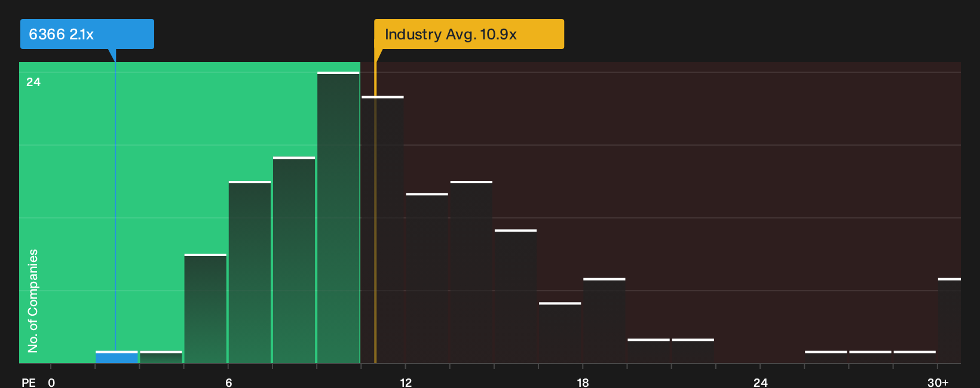Screen dimensions: 980x388
Task: Select the histogram bar above the 30+ tick
Action: pyautogui.click(x=950, y=321)
